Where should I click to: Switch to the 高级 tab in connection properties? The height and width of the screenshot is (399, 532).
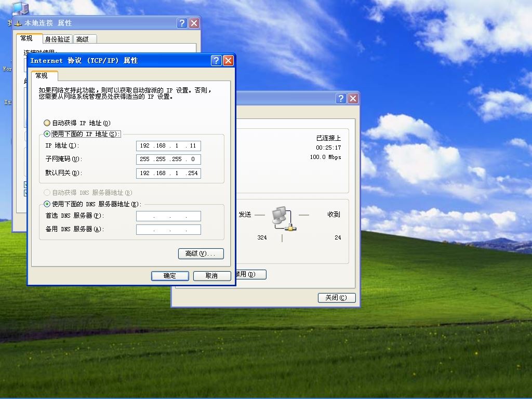85,39
